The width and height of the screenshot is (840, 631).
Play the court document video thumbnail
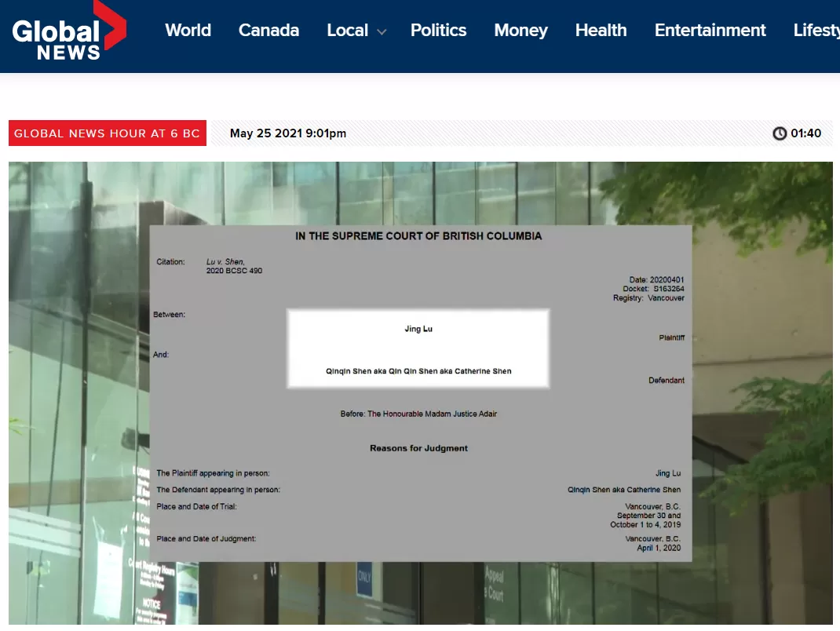click(x=421, y=392)
